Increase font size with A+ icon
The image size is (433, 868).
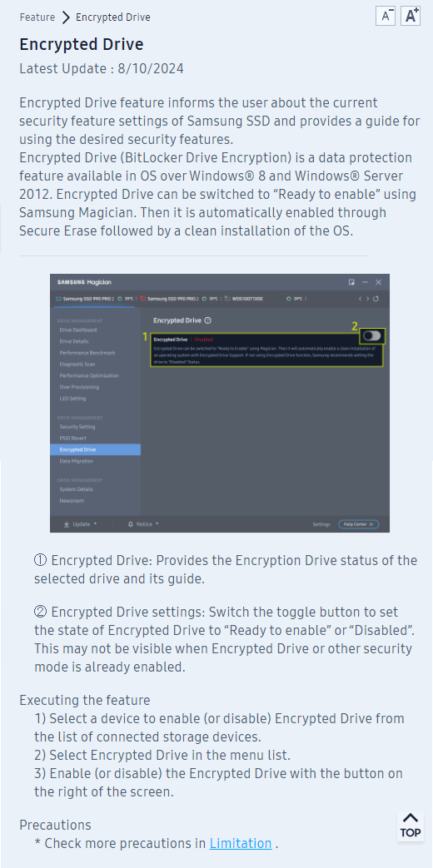[x=411, y=16]
